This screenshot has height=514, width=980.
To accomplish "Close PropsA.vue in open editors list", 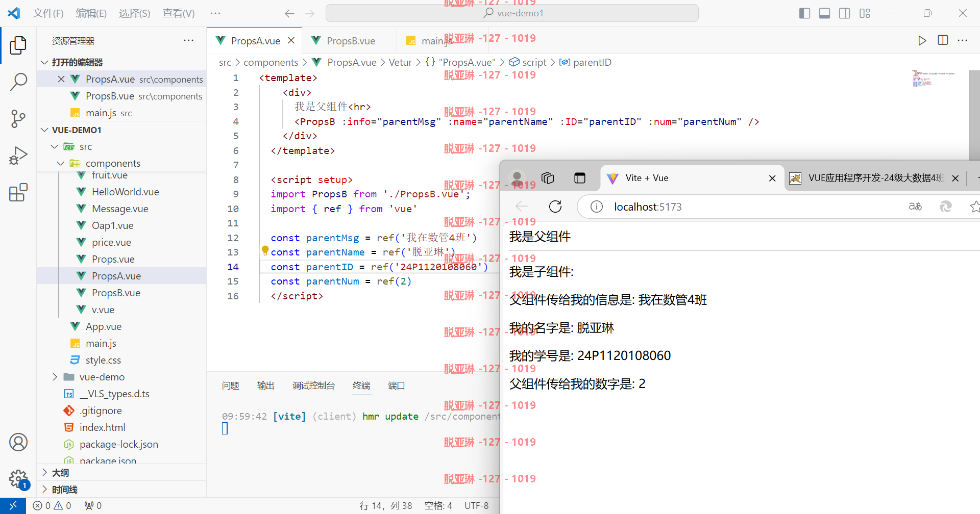I will [x=61, y=79].
